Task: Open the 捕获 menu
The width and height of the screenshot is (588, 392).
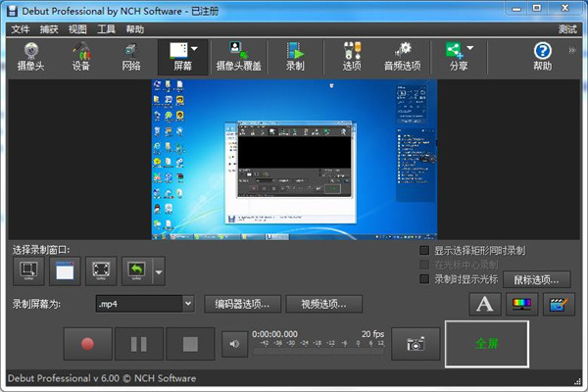Action: tap(49, 29)
